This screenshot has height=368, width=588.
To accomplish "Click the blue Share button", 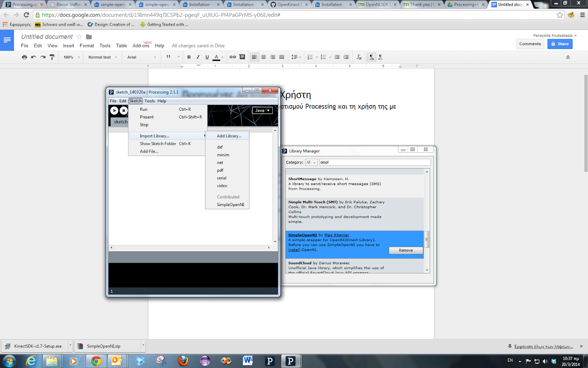I will click(560, 44).
